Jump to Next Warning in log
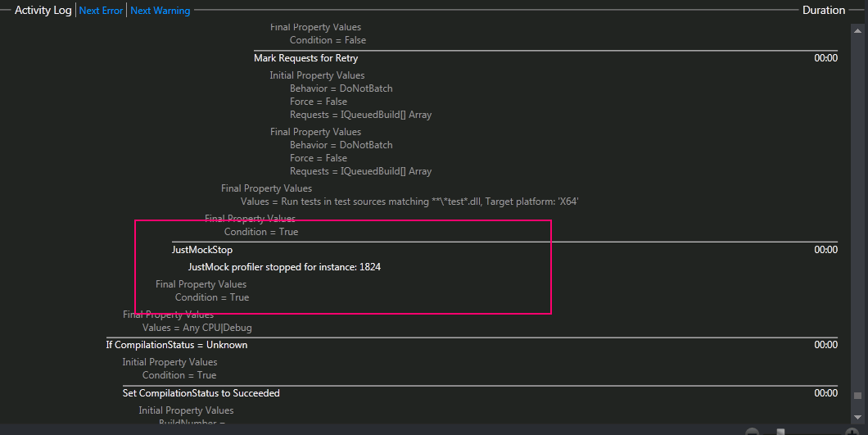Screen dimensions: 868x435 pos(160,11)
